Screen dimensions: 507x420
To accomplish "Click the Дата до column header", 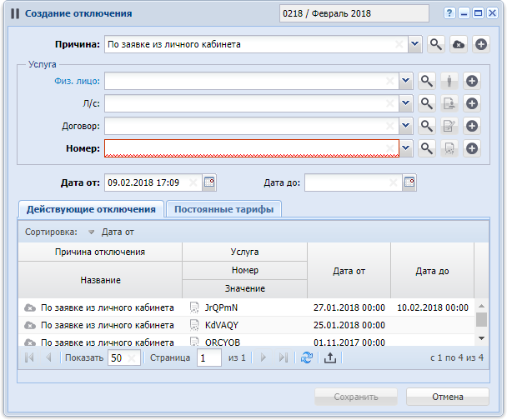I will tap(432, 271).
